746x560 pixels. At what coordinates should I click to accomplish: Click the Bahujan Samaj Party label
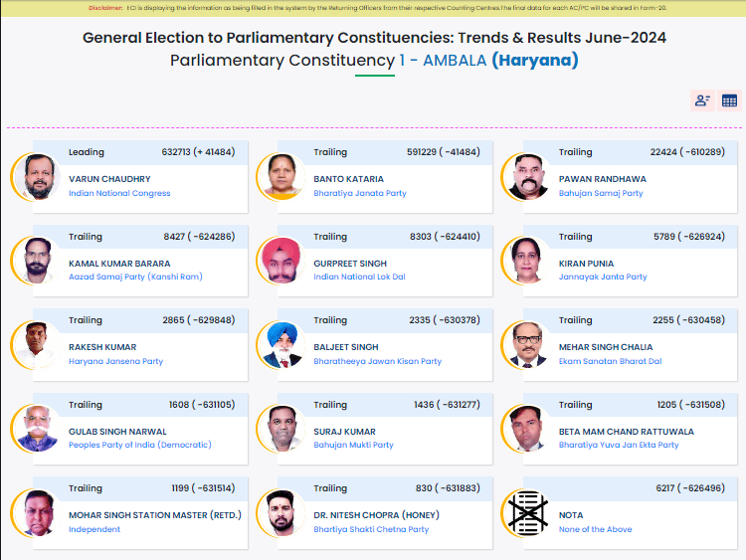pyautogui.click(x=601, y=193)
